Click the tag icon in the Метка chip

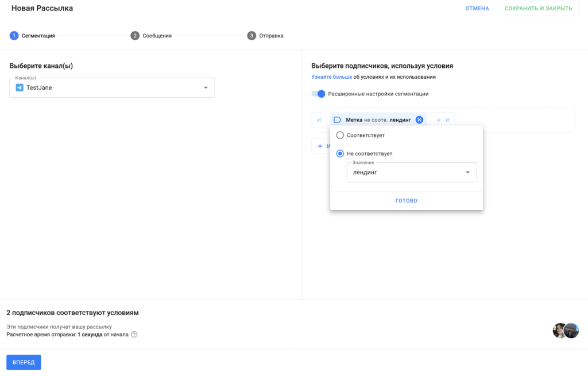pyautogui.click(x=338, y=120)
